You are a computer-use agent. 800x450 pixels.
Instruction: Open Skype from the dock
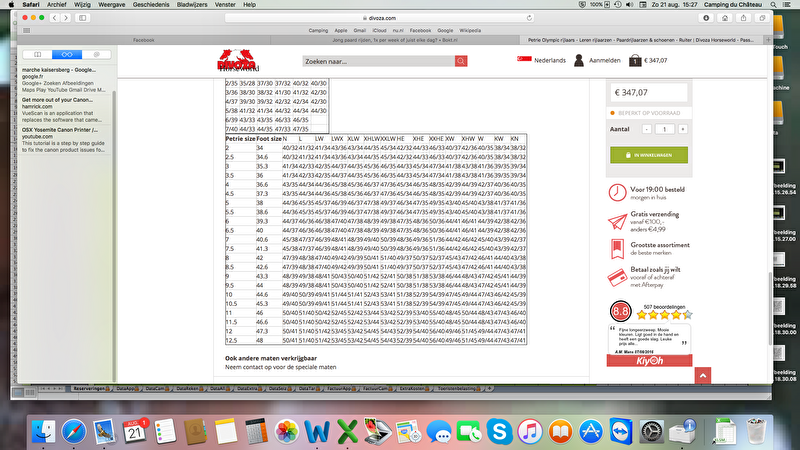click(x=500, y=431)
